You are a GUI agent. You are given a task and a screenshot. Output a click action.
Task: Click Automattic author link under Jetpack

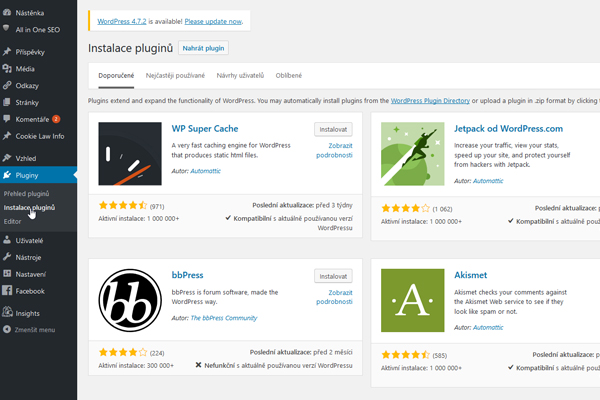coord(488,181)
